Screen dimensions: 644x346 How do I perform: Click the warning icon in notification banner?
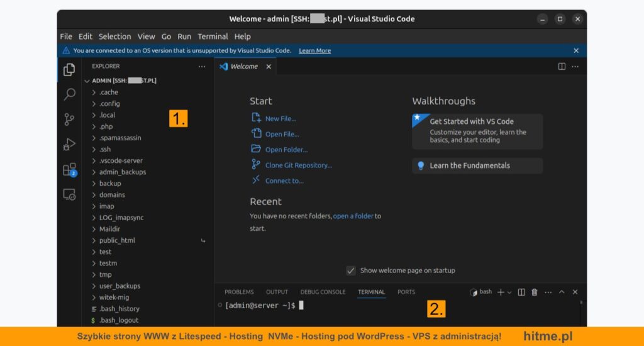(65, 50)
